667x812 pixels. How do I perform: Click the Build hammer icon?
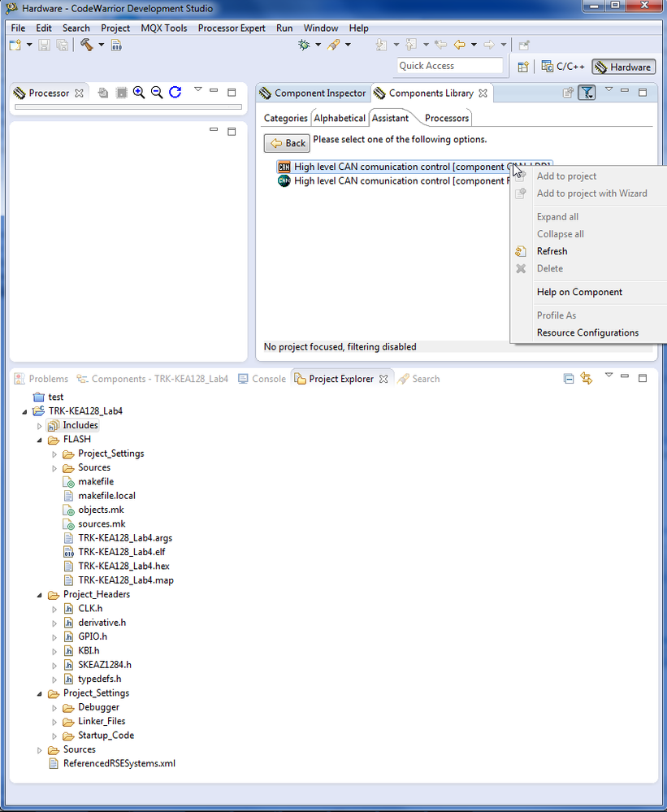pyautogui.click(x=86, y=45)
